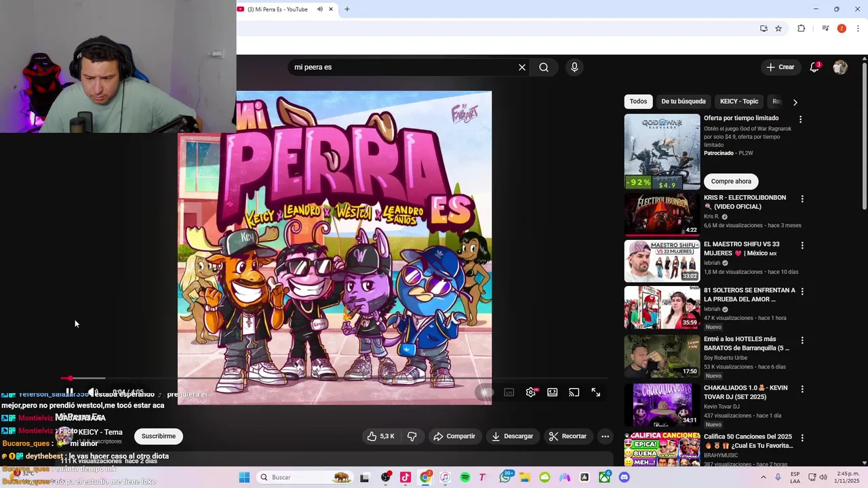Open TikTok from the taskbar

pyautogui.click(x=406, y=478)
